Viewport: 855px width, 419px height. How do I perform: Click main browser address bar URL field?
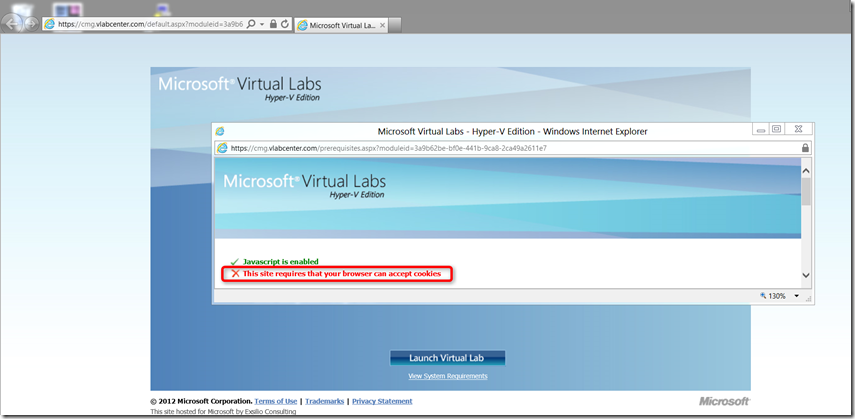point(150,24)
